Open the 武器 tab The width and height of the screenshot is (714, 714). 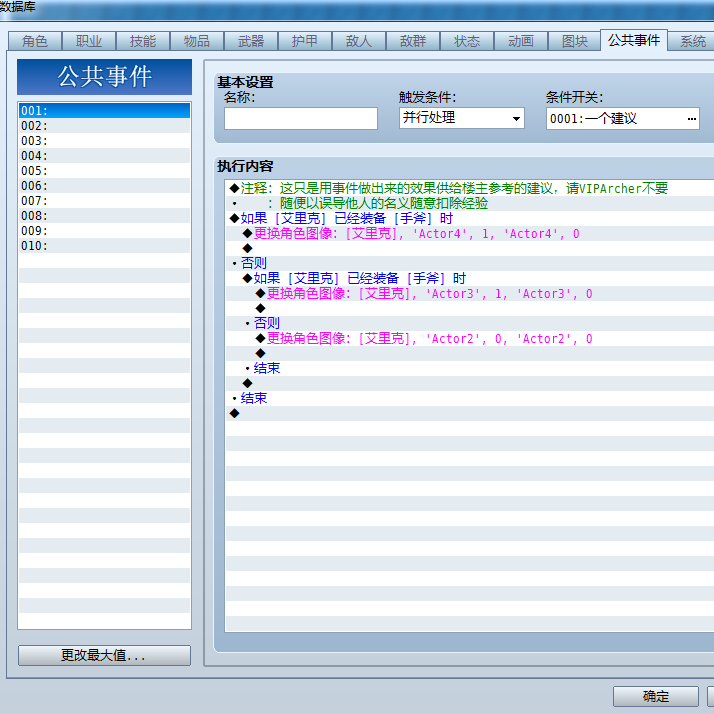click(x=251, y=41)
